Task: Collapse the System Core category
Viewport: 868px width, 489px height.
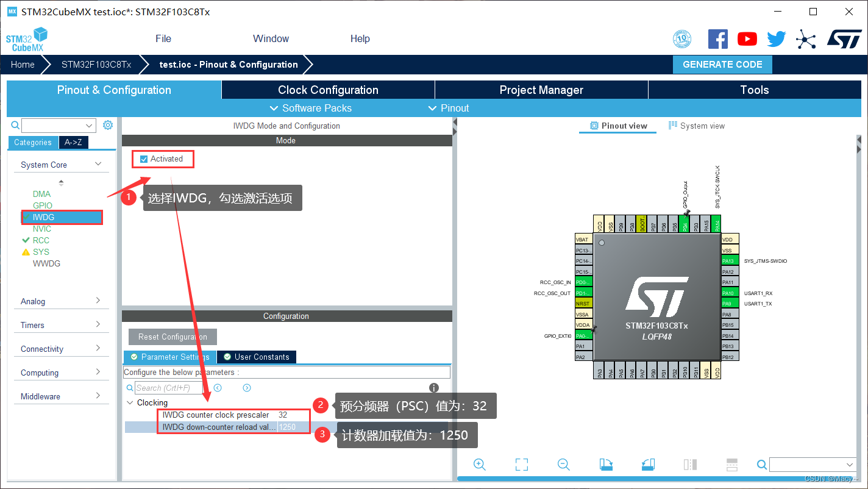Action: (x=60, y=165)
